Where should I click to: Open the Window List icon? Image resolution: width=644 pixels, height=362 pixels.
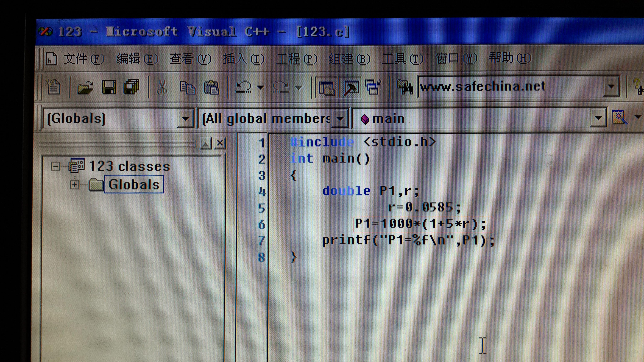373,87
